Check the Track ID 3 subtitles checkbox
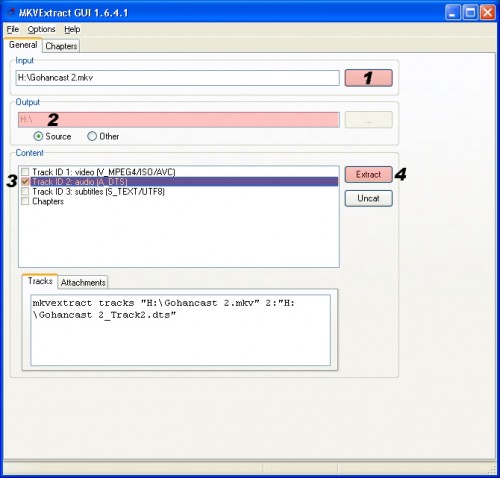This screenshot has width=500, height=478. (x=25, y=191)
